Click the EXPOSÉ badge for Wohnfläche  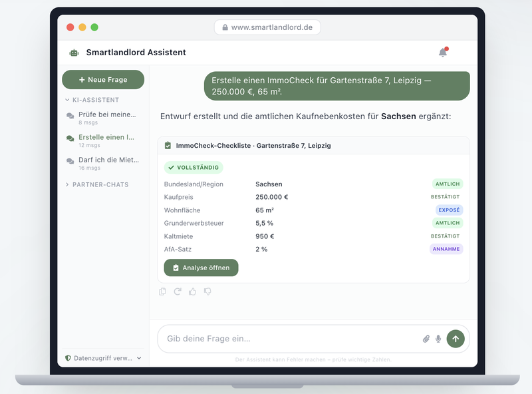tap(450, 210)
